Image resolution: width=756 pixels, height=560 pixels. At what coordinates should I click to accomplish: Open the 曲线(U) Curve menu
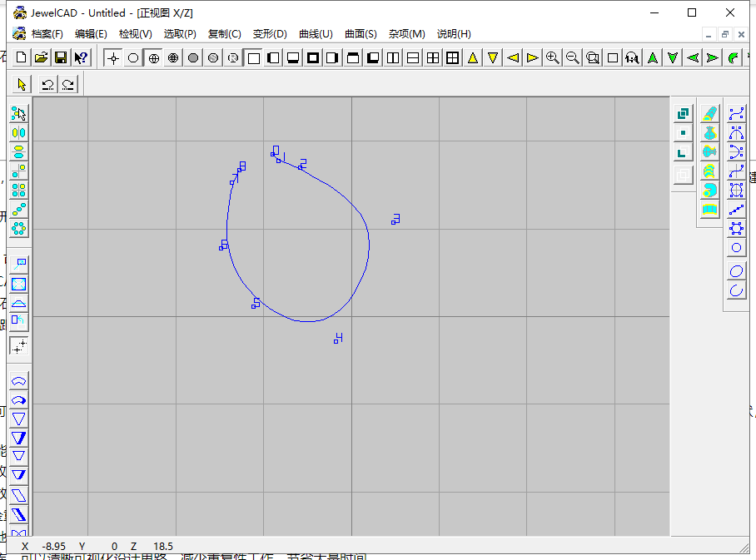(316, 34)
